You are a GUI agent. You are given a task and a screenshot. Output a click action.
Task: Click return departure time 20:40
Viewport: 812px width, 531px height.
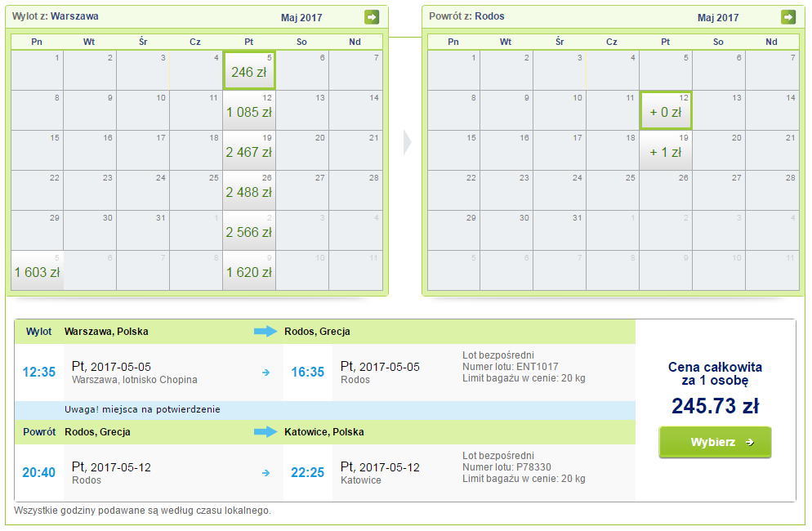tap(39, 472)
